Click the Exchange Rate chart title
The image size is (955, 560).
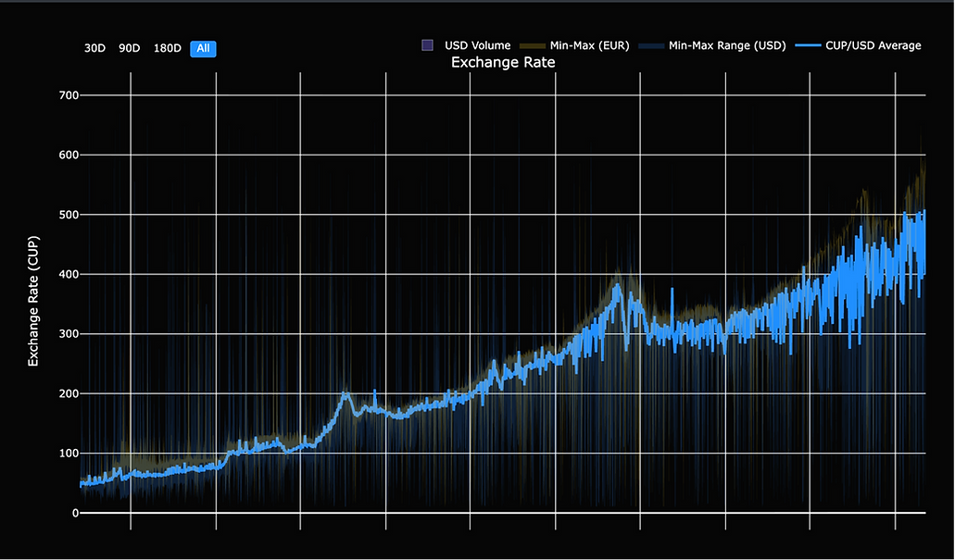click(503, 62)
